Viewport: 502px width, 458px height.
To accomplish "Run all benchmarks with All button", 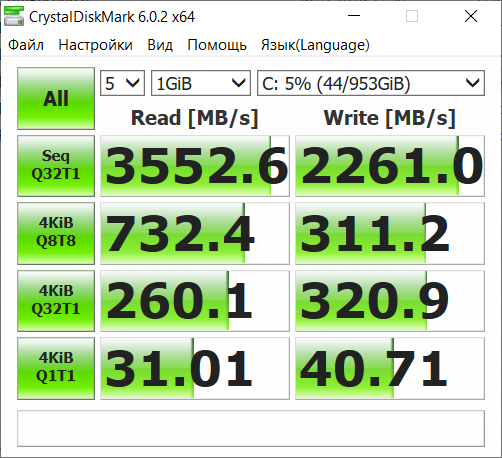I will pos(56,98).
